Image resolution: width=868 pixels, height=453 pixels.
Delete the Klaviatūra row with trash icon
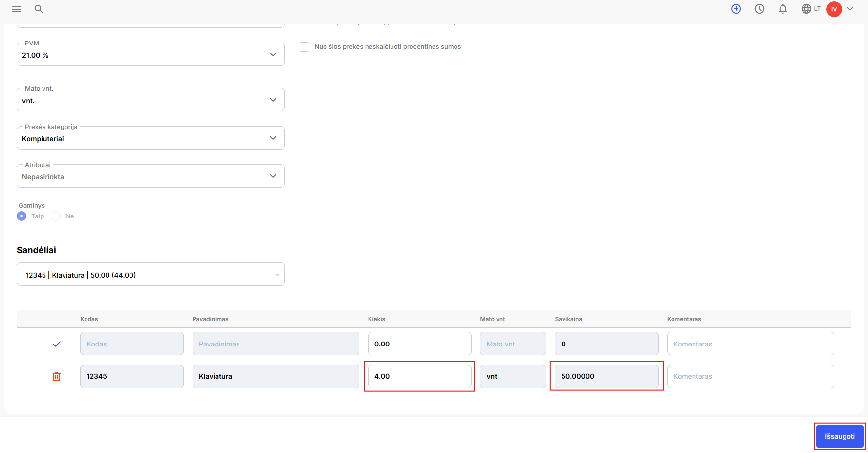tap(57, 376)
